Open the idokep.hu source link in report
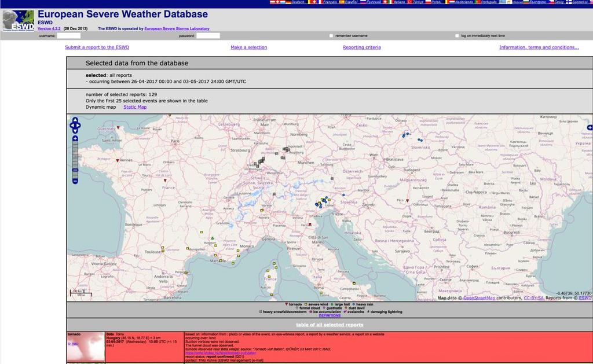 [x=221, y=353]
